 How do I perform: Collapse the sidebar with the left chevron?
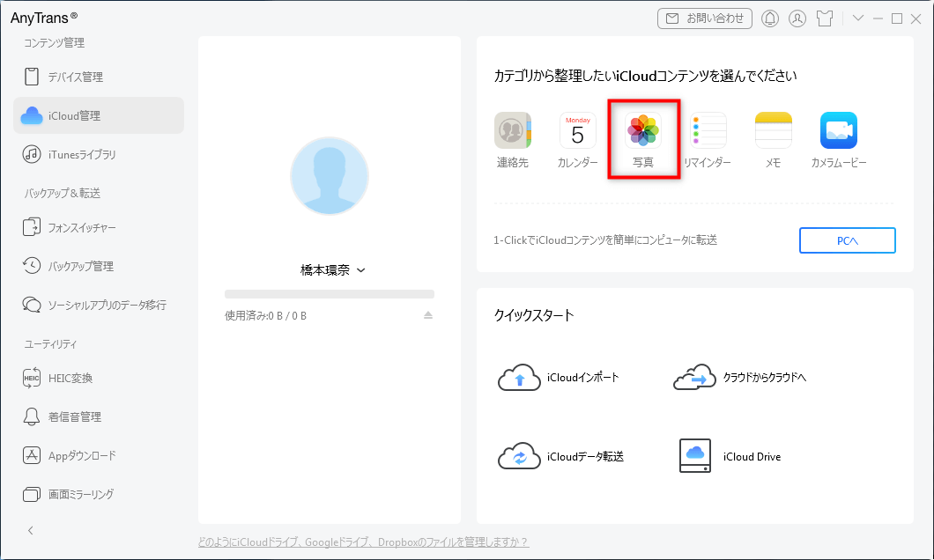click(x=30, y=530)
